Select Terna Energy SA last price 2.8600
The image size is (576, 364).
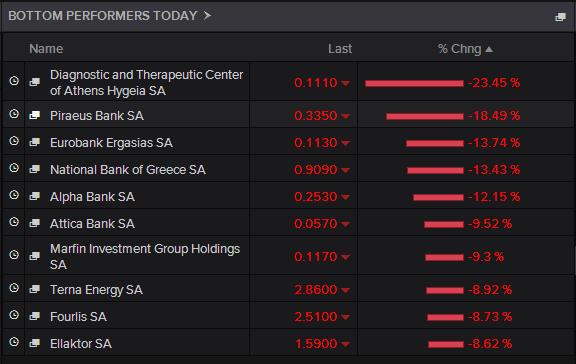click(316, 290)
